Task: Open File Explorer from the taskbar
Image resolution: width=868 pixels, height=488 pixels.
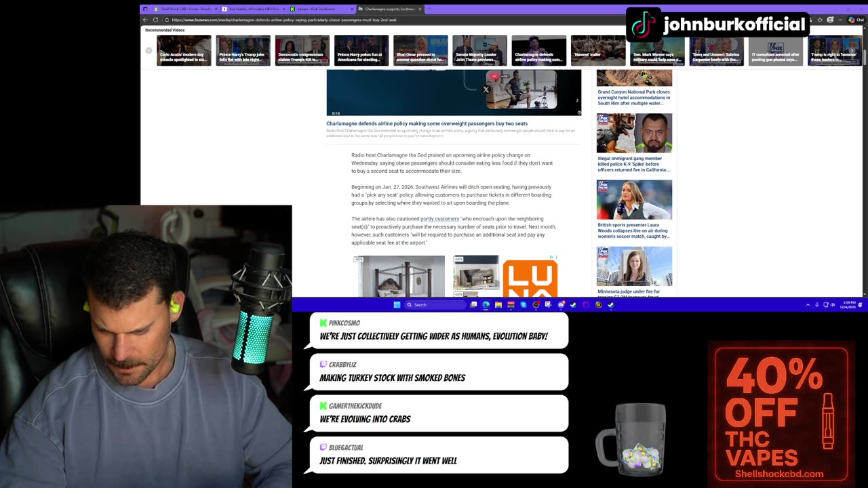Action: pyautogui.click(x=498, y=305)
